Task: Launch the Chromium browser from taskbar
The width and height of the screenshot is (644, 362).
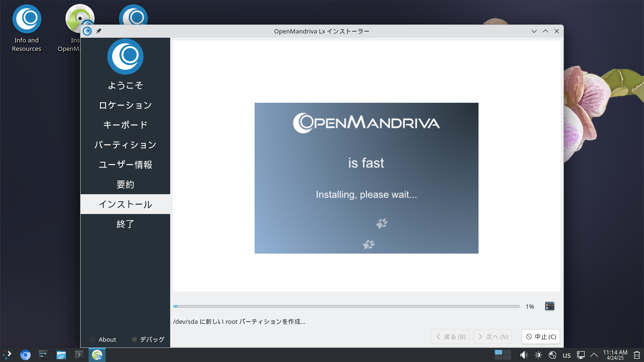Action: [x=25, y=354]
